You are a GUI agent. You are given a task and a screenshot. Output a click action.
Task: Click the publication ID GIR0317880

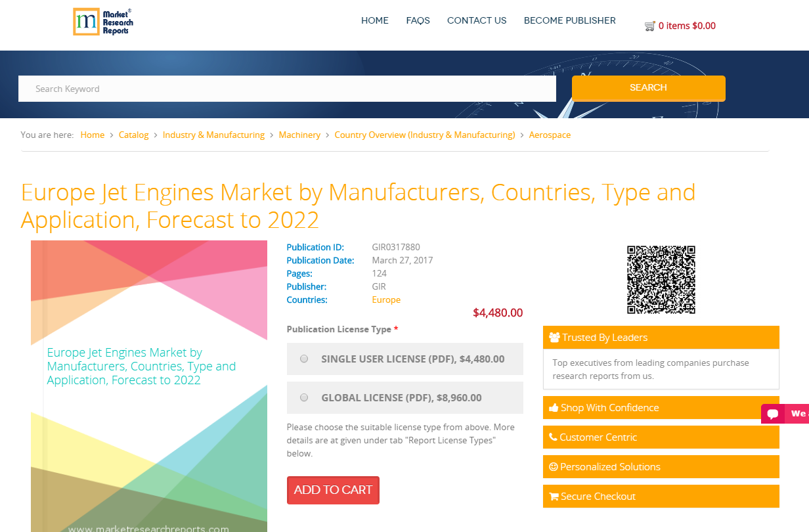coord(396,247)
